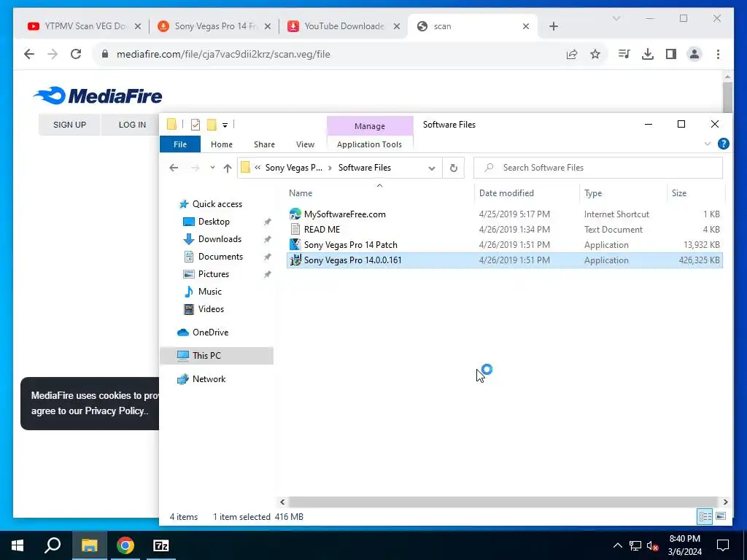Open Chrome tab search dropdown
Screen dimensions: 747x560
(616, 18)
